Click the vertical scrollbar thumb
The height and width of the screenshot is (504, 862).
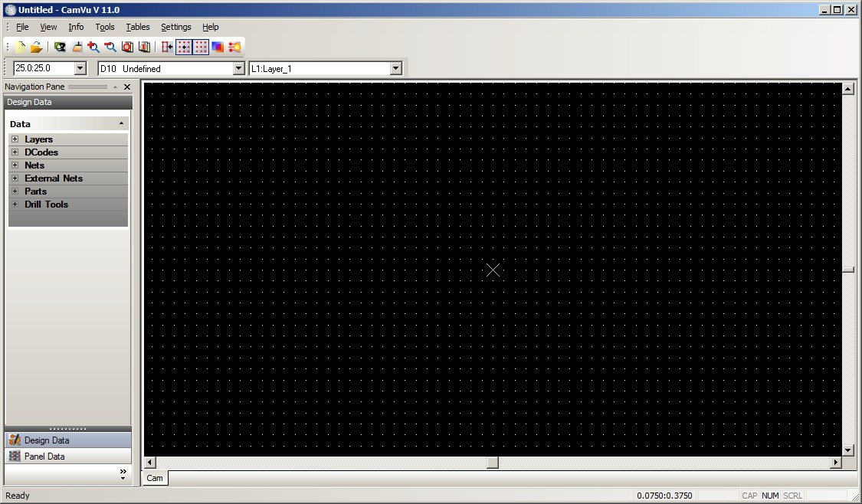(x=847, y=270)
